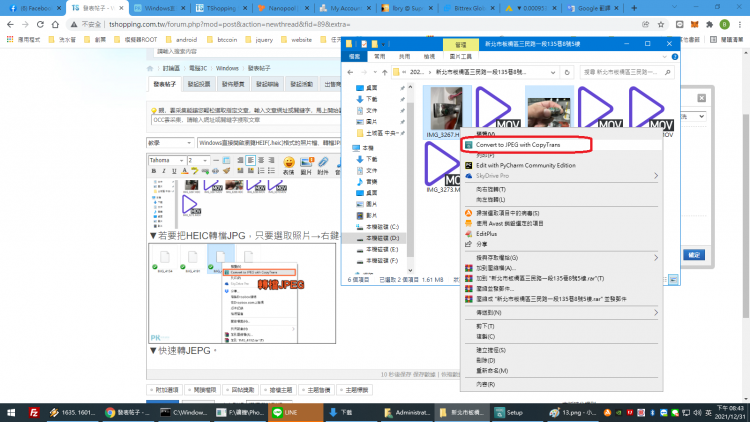Open the thread category dropdown beside the title

(x=170, y=143)
